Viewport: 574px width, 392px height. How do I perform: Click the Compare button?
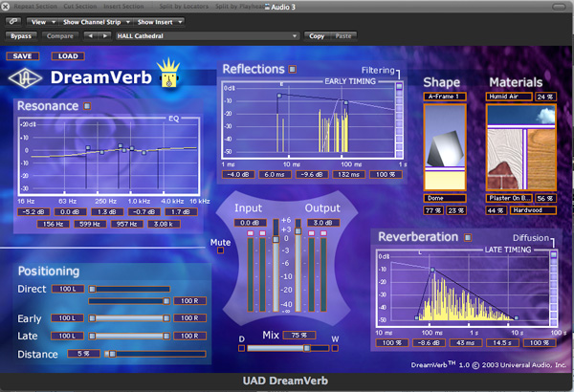point(60,36)
